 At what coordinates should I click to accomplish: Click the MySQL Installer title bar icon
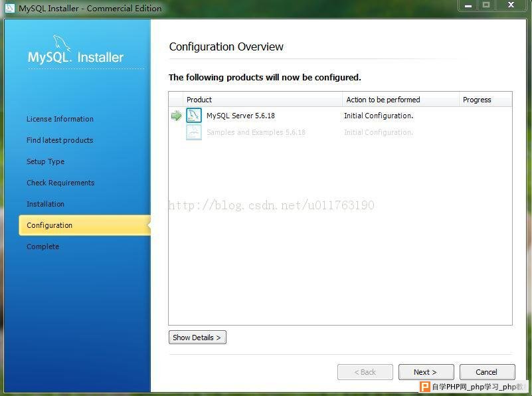coord(9,8)
